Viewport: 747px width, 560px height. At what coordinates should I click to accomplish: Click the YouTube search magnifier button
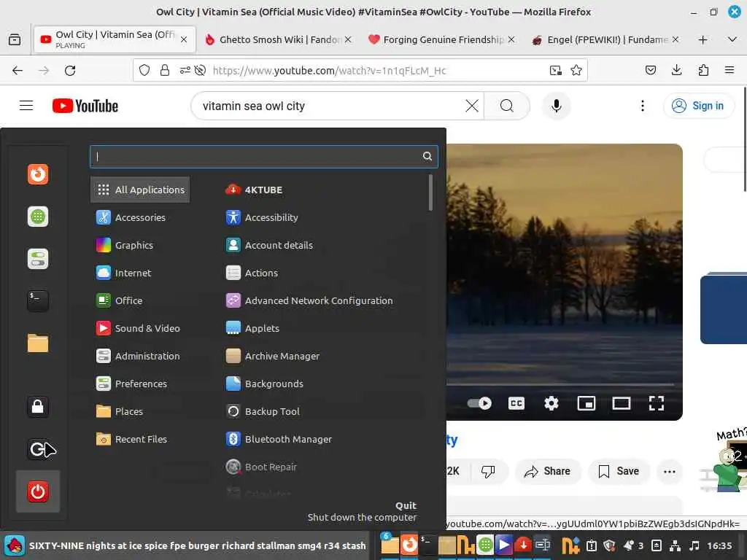click(x=507, y=106)
